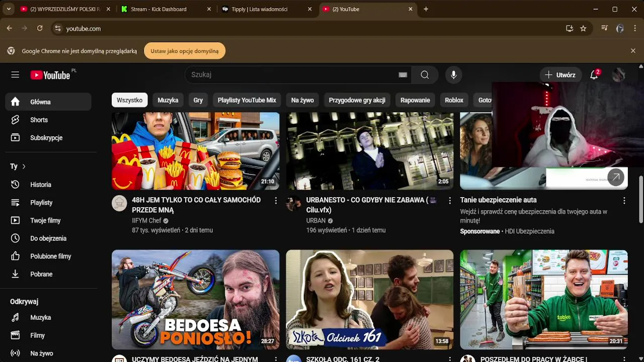Select the Wszystko filter chip
The height and width of the screenshot is (362, 644).
tap(130, 100)
